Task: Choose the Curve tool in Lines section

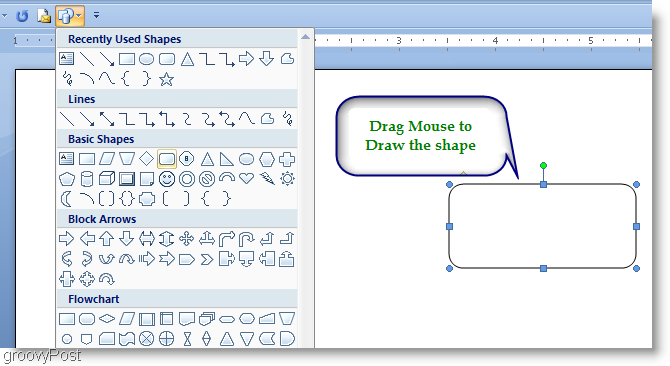Action: coord(247,118)
